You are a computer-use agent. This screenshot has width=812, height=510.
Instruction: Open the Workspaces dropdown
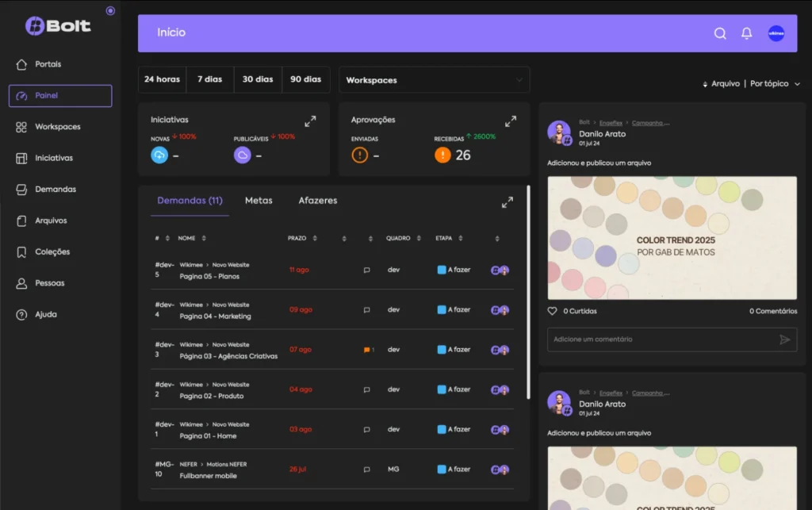tap(434, 80)
